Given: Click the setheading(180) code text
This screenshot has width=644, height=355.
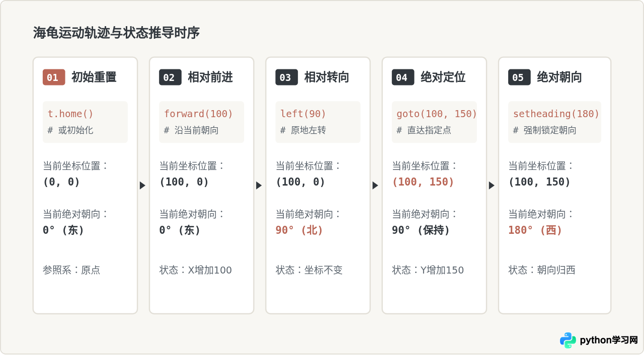Looking at the screenshot, I should tap(556, 114).
